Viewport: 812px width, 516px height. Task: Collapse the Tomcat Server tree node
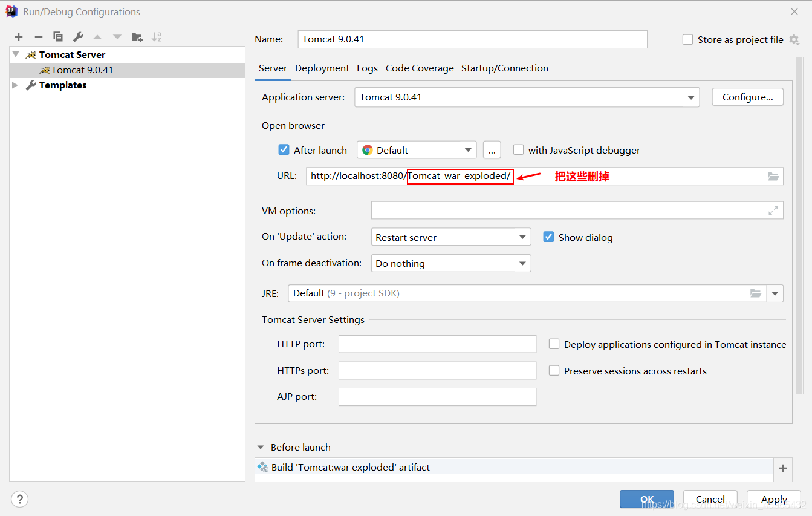click(16, 54)
